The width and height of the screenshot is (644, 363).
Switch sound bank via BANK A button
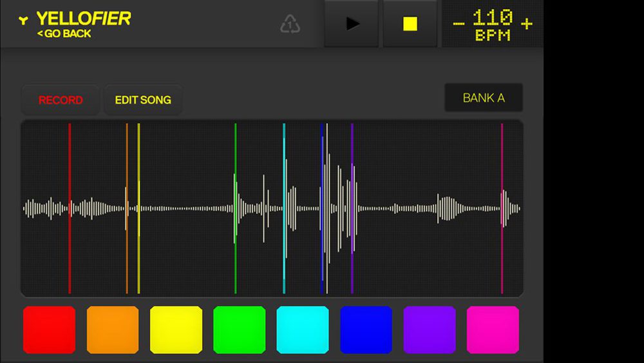point(484,98)
